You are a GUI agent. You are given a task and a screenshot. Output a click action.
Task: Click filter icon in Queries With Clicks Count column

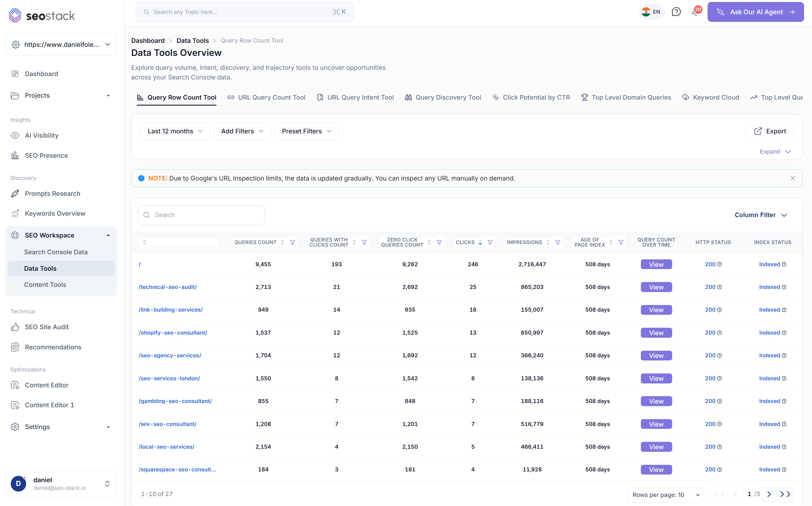[364, 242]
